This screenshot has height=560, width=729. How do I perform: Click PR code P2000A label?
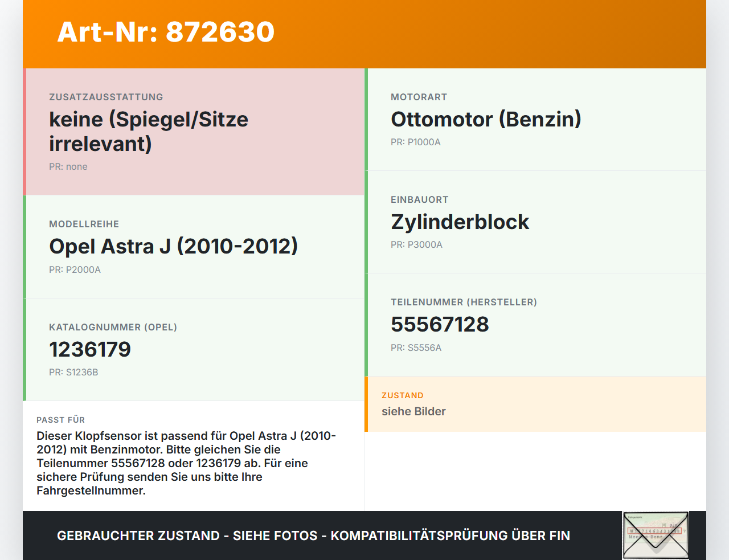75,269
